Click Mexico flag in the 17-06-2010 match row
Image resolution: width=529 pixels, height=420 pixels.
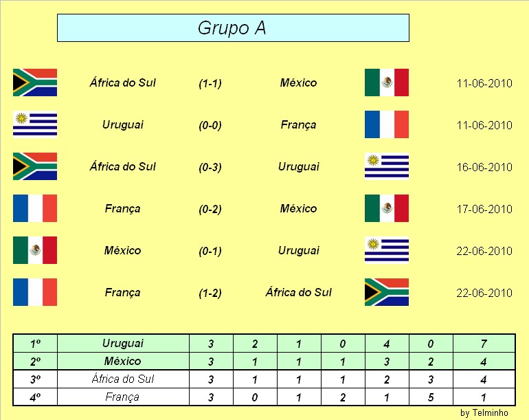coord(386,208)
